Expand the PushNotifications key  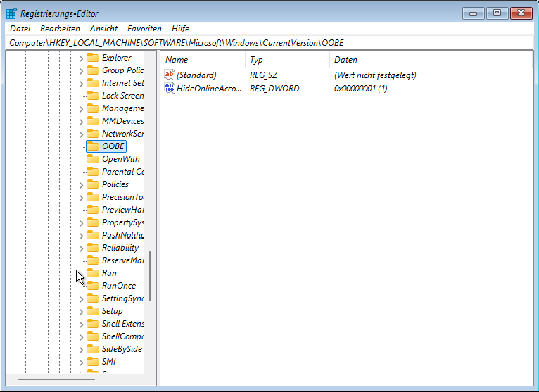click(x=81, y=236)
